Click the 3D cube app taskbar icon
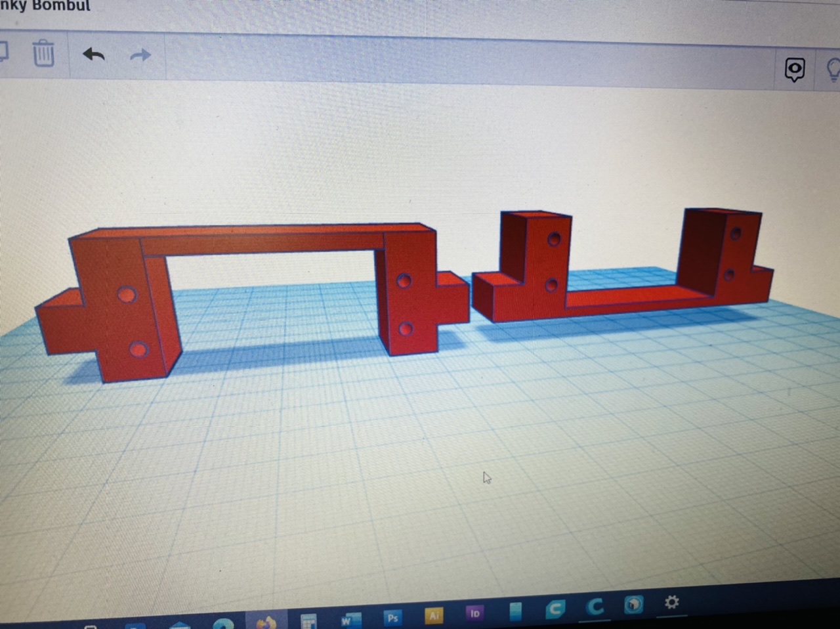This screenshot has height=629, width=840. coord(633,604)
